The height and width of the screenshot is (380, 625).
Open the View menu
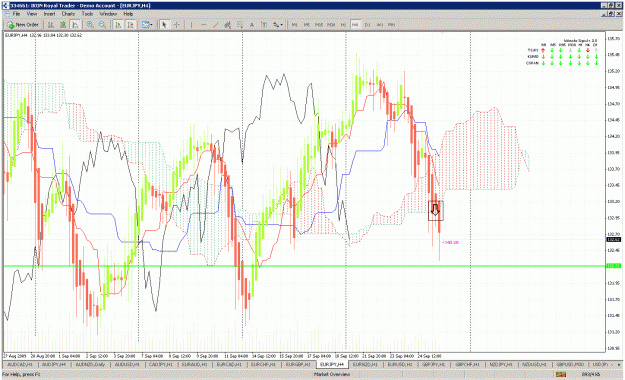click(32, 14)
